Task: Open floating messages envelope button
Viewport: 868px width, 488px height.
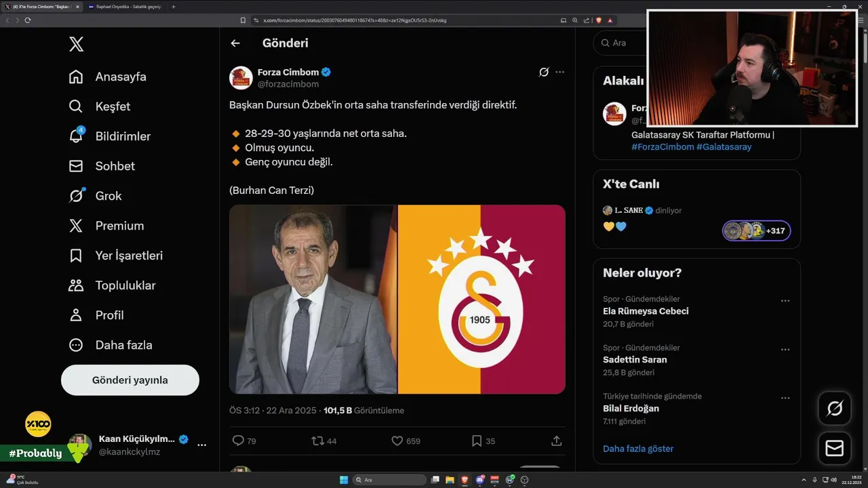Action: 835,449
